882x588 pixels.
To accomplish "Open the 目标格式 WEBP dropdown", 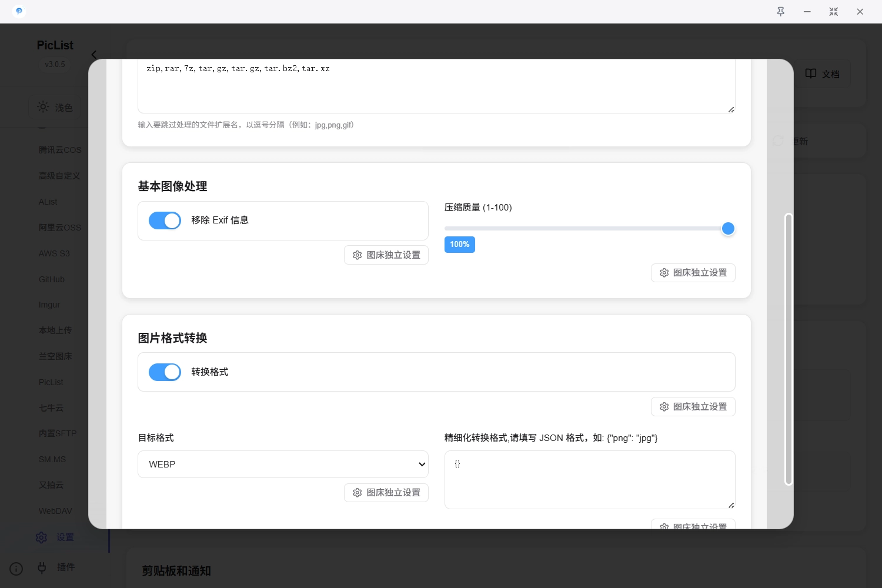I will pos(283,465).
